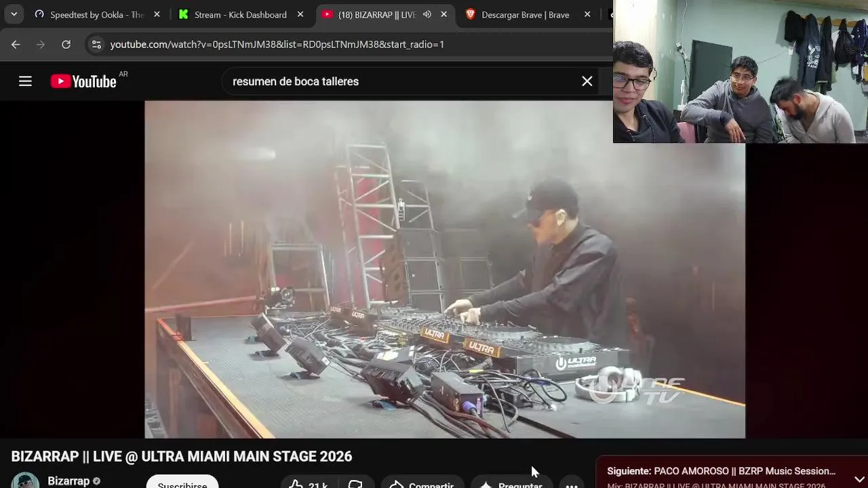Viewport: 868px width, 488px height.
Task: Click the video player showing the DJ
Action: (x=444, y=269)
